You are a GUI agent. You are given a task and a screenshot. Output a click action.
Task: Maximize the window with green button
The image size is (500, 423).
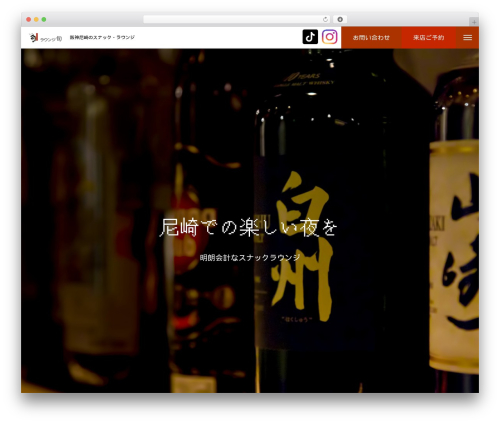(44, 19)
